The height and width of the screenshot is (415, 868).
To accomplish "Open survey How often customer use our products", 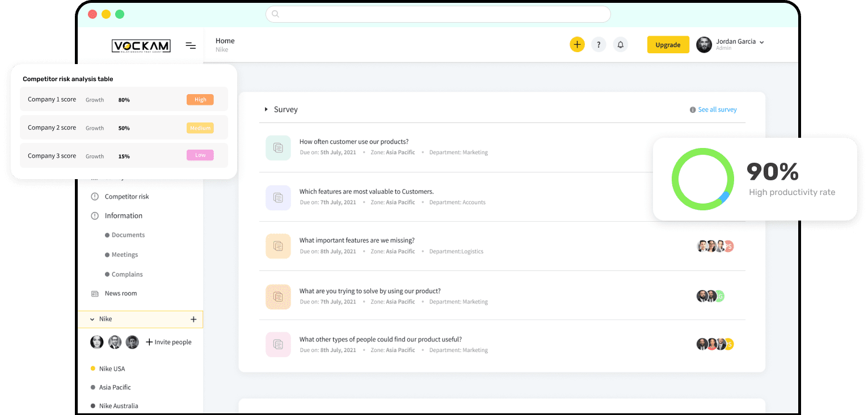I will [x=354, y=142].
